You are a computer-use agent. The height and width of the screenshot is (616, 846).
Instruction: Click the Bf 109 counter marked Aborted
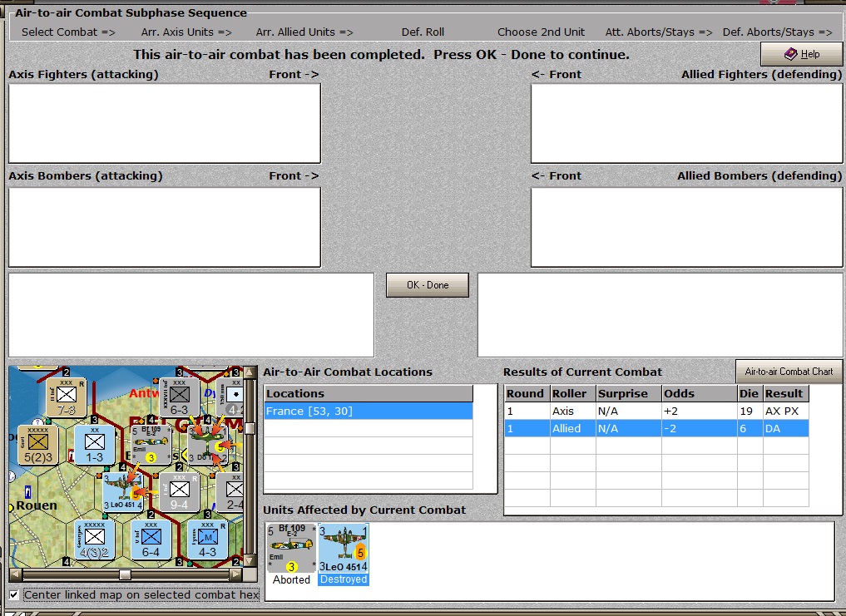291,548
